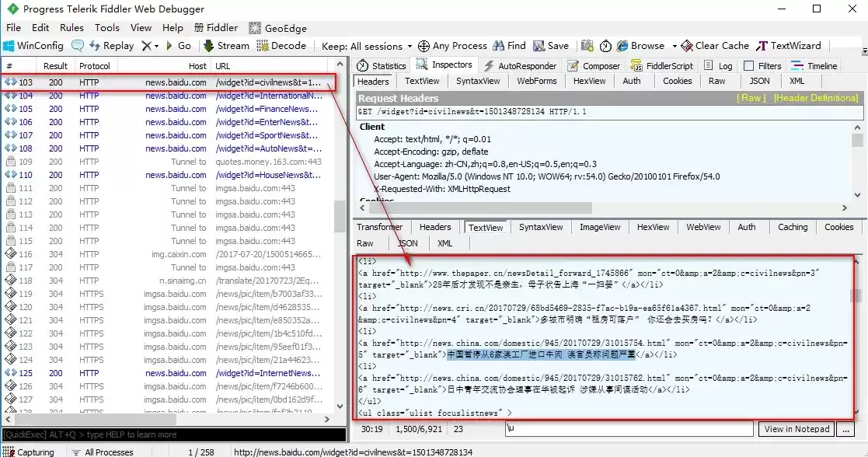Switch response view to ImageView tab
This screenshot has height=457, width=868.
pyautogui.click(x=600, y=227)
